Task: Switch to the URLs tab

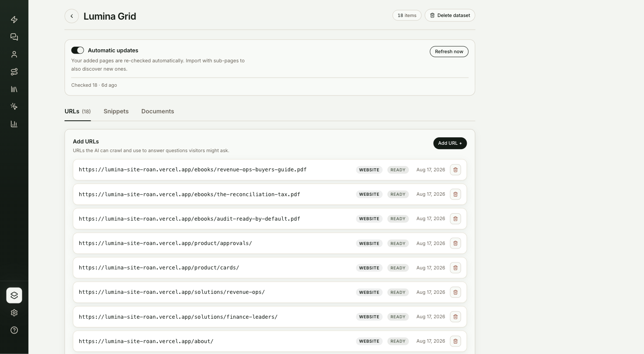Action: click(78, 111)
